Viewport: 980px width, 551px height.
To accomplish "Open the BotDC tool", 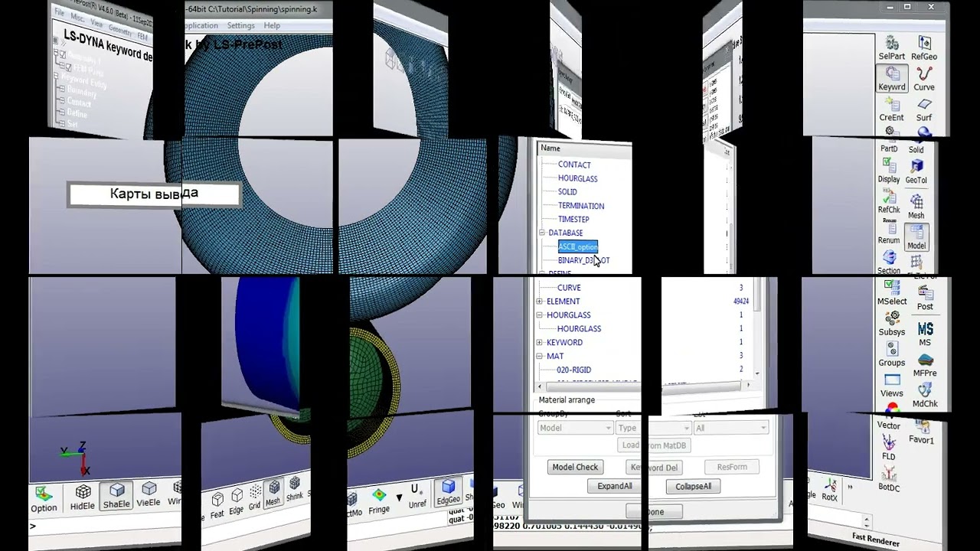I will point(889,479).
